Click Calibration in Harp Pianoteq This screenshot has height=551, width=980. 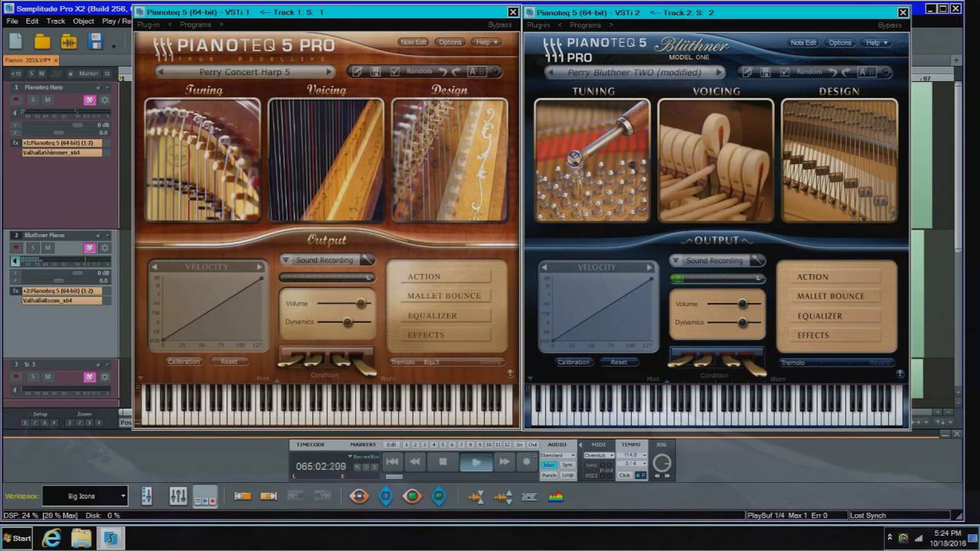point(184,361)
